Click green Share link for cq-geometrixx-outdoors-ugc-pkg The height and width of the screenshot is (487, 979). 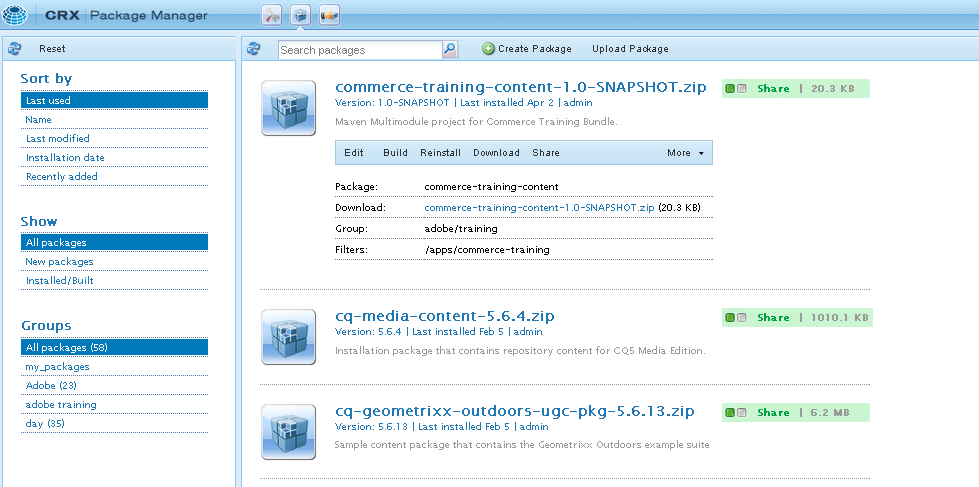click(773, 413)
